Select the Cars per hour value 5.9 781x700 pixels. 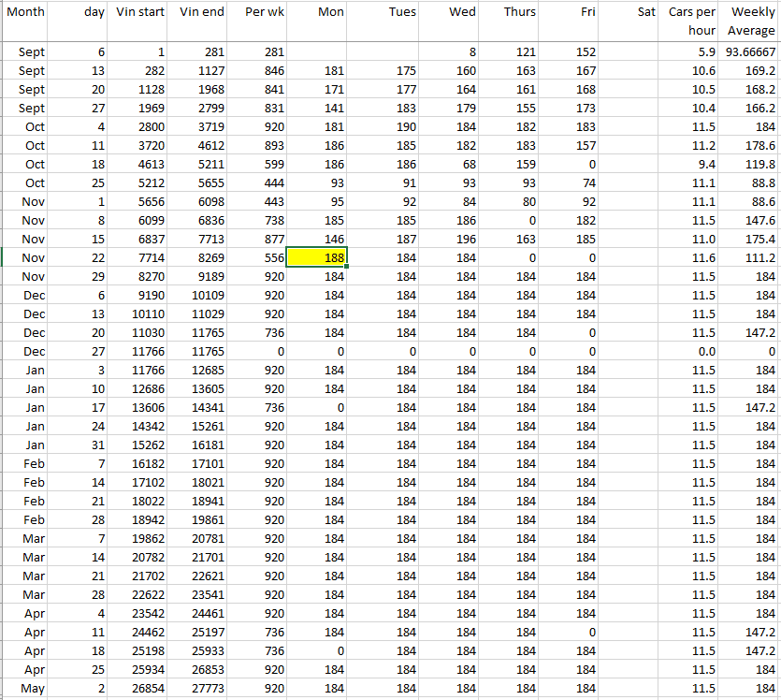coord(691,52)
